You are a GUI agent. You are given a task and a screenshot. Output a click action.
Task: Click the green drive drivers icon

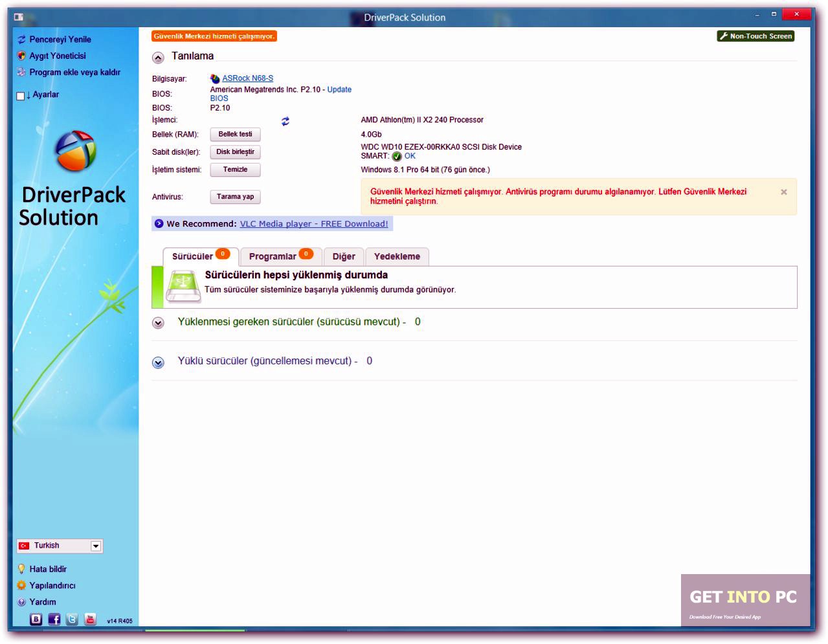(184, 286)
